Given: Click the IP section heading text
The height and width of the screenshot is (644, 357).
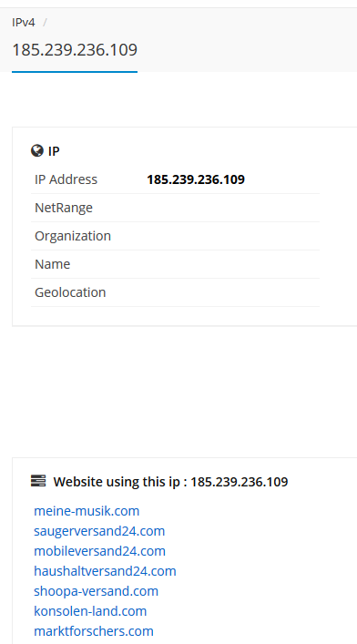Looking at the screenshot, I should tap(54, 151).
